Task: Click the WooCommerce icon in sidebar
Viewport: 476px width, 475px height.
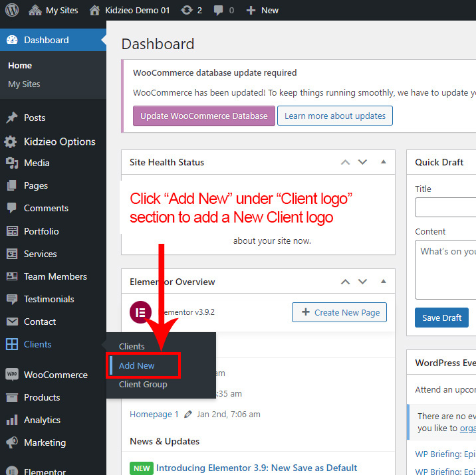Action: (12, 375)
